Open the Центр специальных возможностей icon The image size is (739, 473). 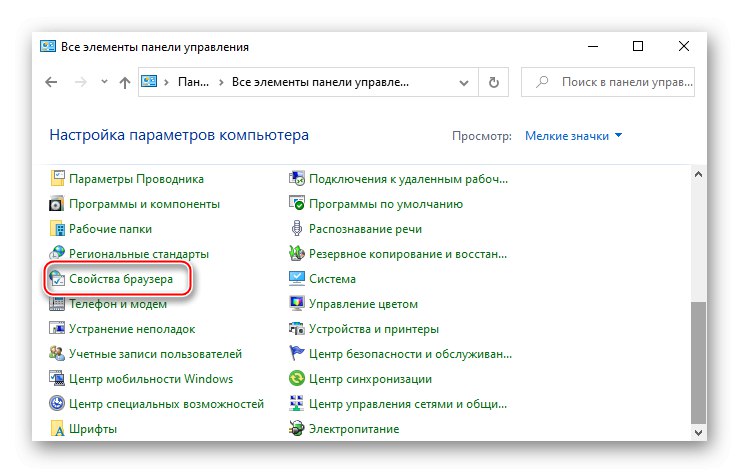pos(57,403)
